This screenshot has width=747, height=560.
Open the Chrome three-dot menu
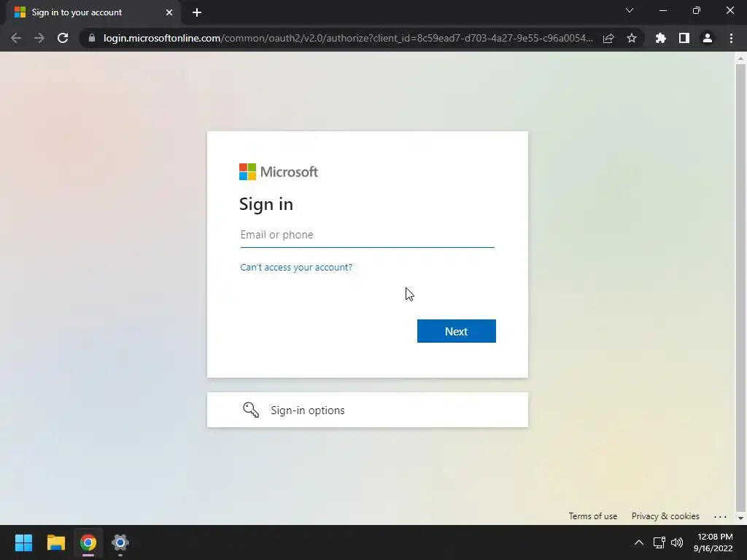point(731,38)
